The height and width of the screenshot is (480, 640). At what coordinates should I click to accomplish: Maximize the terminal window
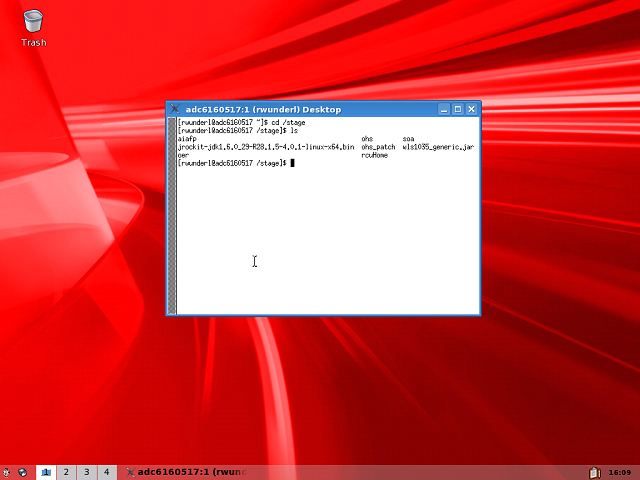click(458, 109)
